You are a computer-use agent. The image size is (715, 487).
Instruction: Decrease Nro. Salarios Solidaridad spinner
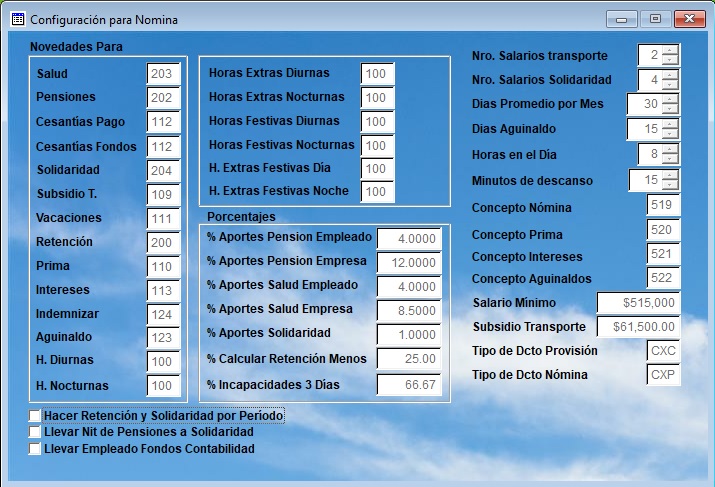(x=670, y=84)
